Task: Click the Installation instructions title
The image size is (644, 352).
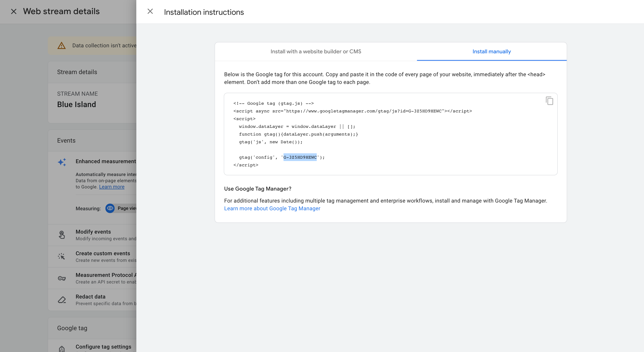Action: click(204, 12)
